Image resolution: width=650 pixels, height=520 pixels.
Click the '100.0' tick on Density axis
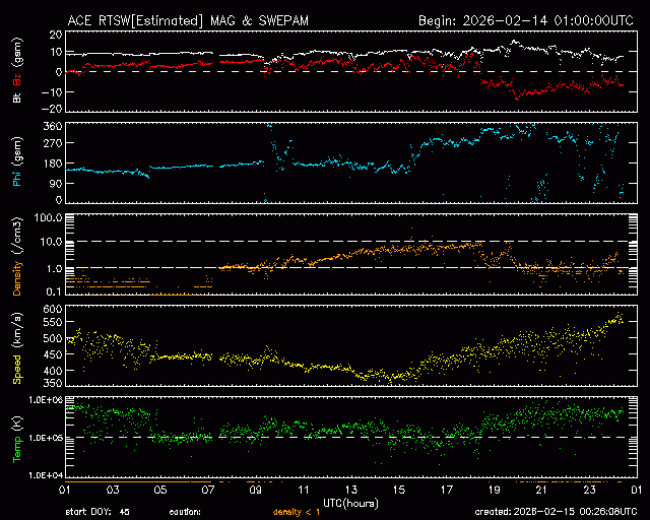tap(48, 218)
